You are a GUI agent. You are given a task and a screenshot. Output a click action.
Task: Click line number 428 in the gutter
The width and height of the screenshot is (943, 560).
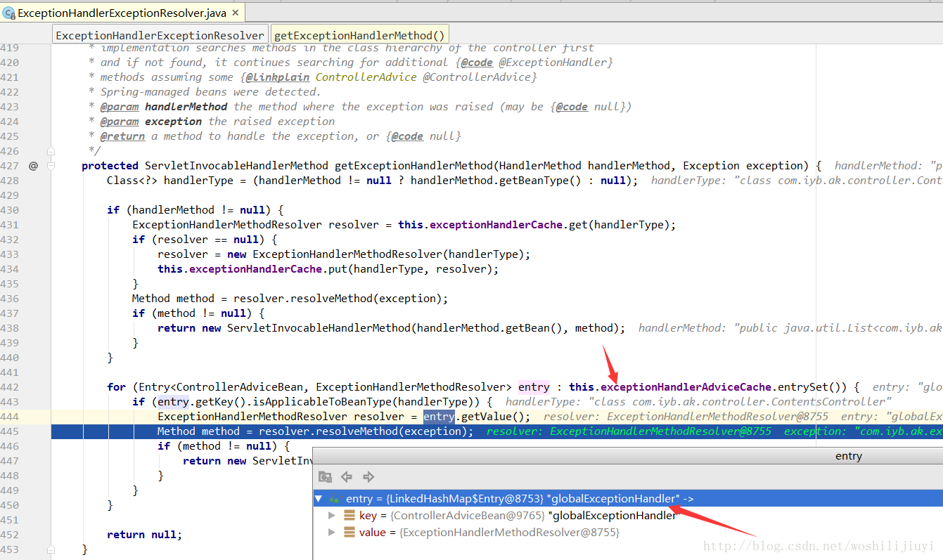tap(10, 181)
